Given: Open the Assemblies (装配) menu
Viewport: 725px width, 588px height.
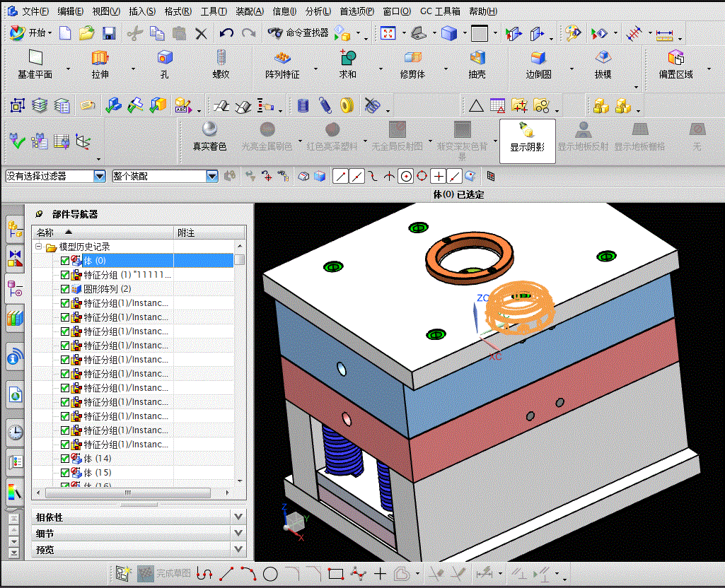Looking at the screenshot, I should [x=249, y=11].
